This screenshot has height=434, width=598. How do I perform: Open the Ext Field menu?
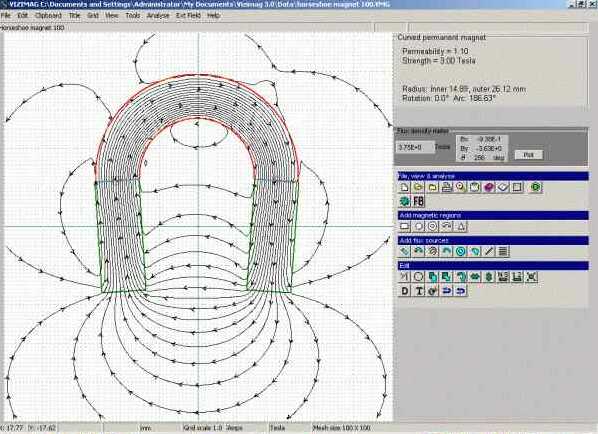tap(188, 16)
